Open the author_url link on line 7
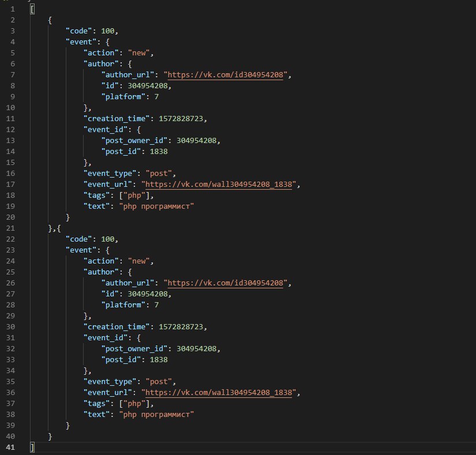The image size is (476, 455). click(x=225, y=75)
